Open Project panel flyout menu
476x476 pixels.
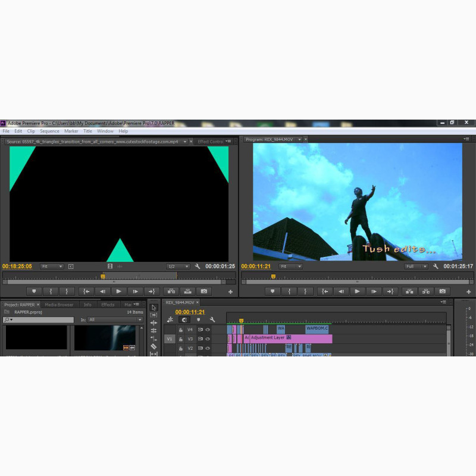click(137, 305)
